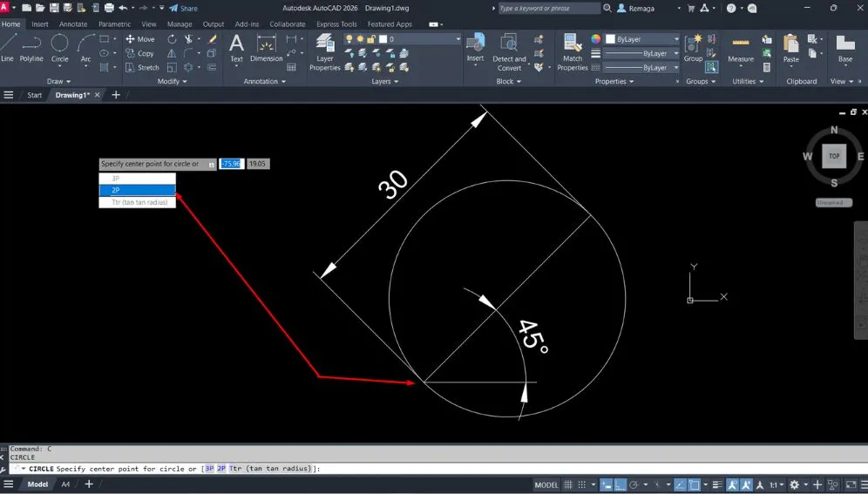Click Detect and Convert icon
This screenshot has height=494, width=868.
509,44
